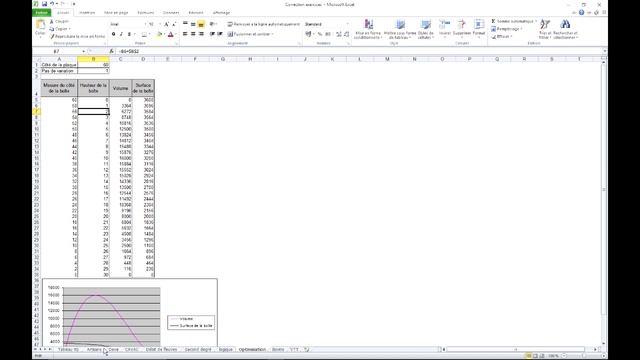Open the cell borders dropdown

(150, 34)
